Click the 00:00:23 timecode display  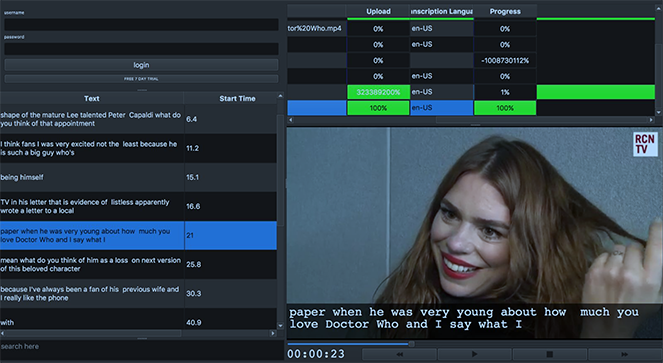[x=316, y=354]
